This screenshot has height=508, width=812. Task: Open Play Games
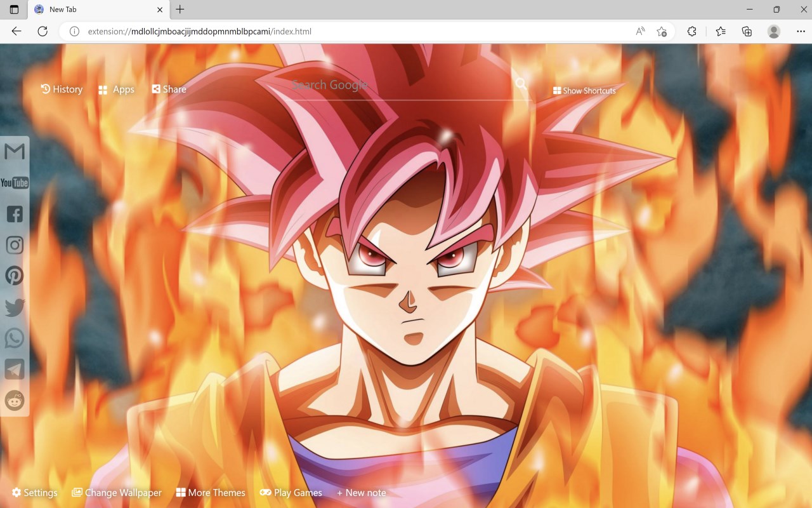(291, 493)
